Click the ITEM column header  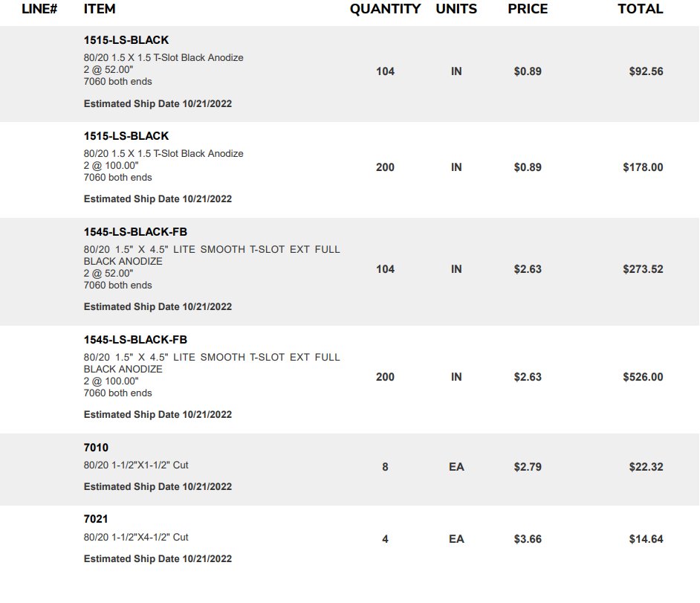(x=99, y=9)
